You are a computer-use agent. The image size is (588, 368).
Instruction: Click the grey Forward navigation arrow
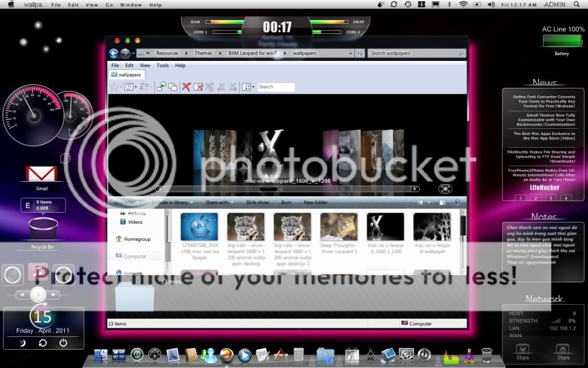[x=125, y=53]
